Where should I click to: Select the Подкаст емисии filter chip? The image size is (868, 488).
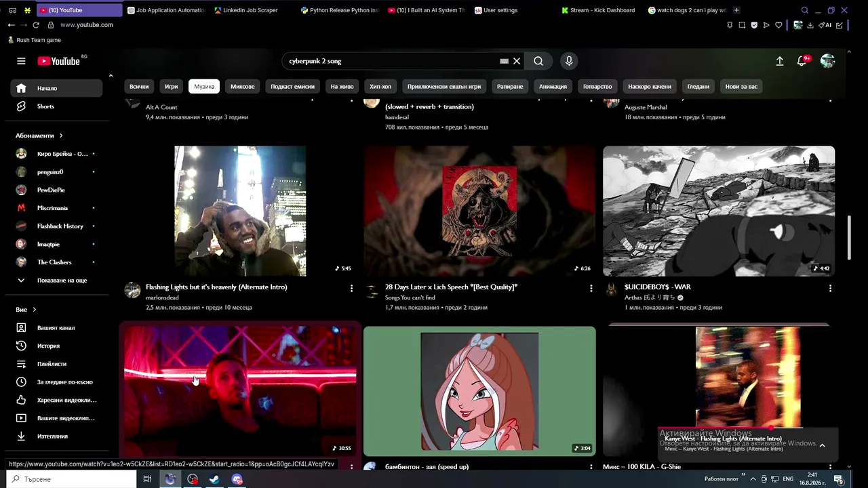pos(293,87)
